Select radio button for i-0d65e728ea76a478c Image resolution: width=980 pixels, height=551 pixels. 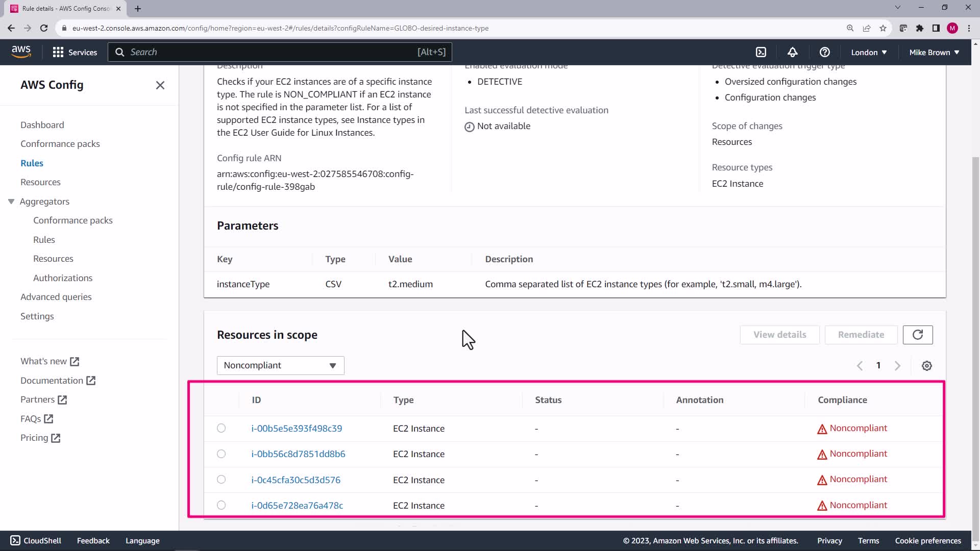point(221,505)
